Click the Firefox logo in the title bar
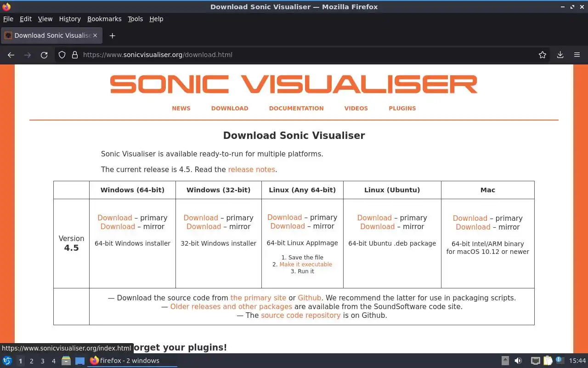Viewport: 588px width, 368px height. pyautogui.click(x=6, y=6)
